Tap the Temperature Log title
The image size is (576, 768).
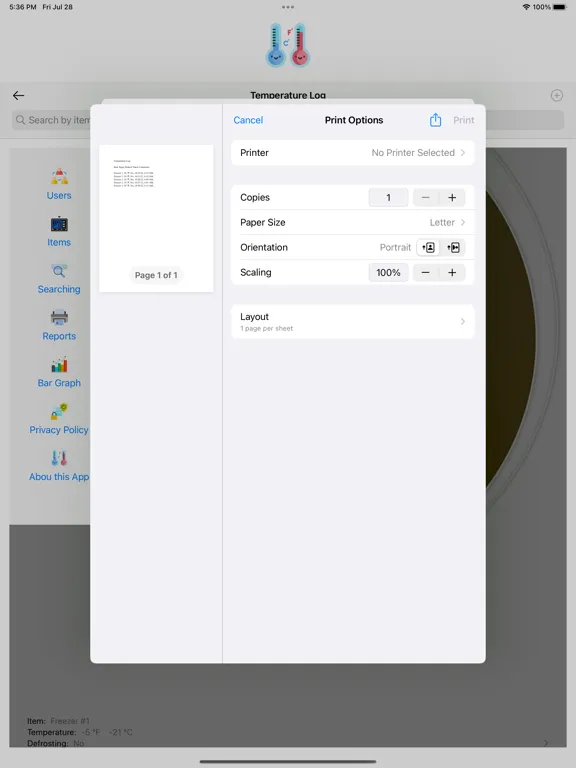pyautogui.click(x=288, y=95)
